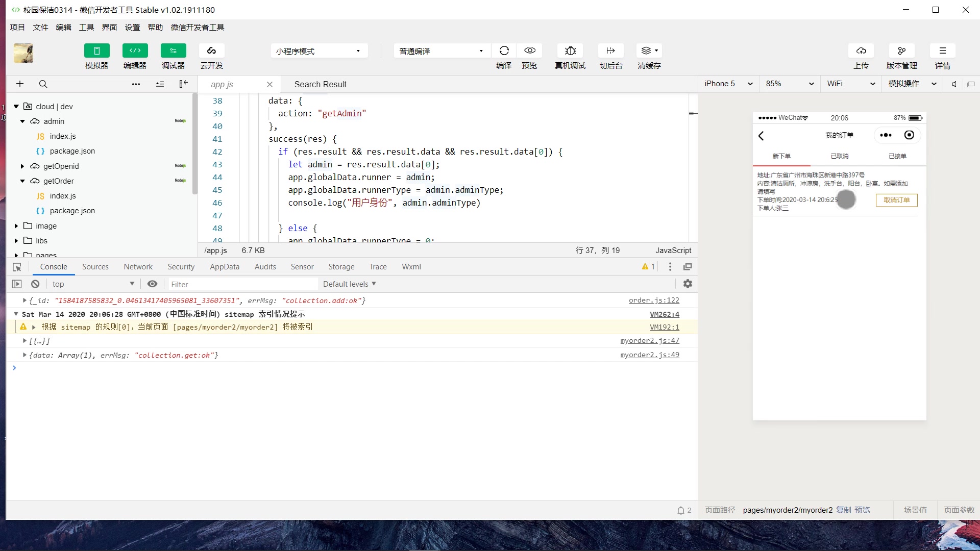
Task: Switch to the Network tab in devtools
Action: coord(137,266)
